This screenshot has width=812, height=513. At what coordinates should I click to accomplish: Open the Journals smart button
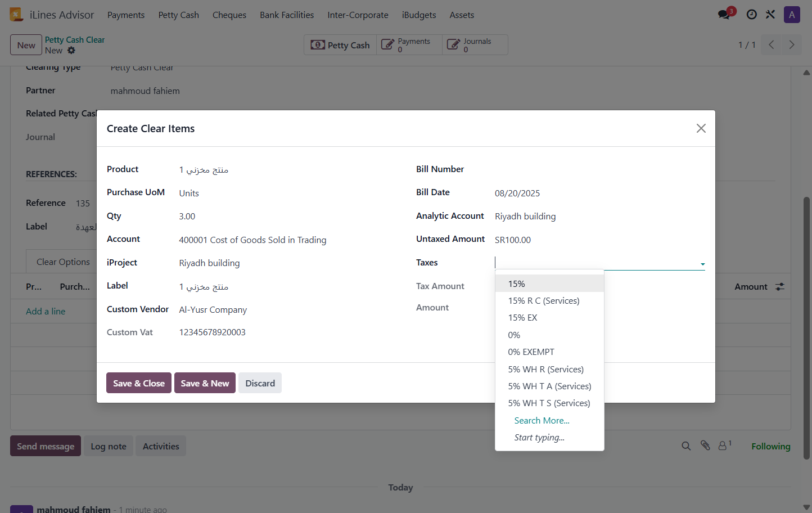tap(475, 45)
